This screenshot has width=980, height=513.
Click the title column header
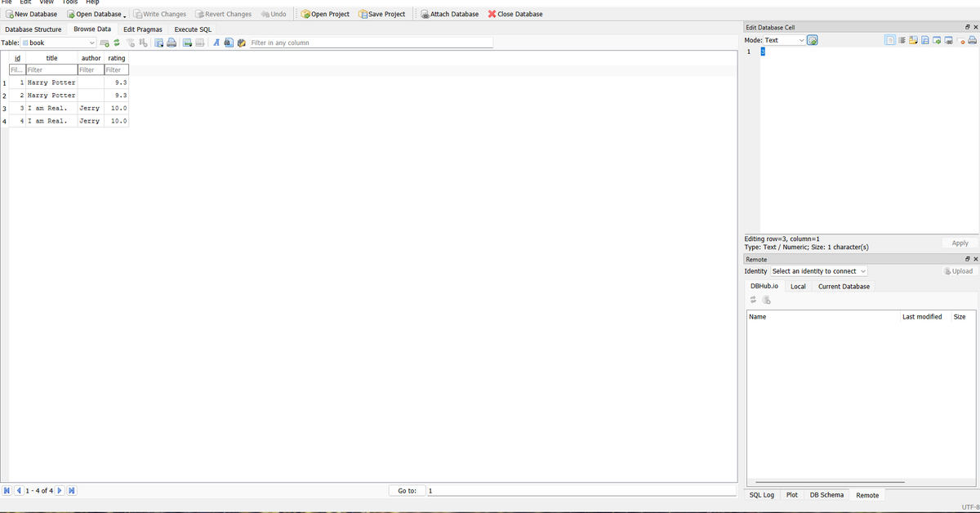click(51, 58)
